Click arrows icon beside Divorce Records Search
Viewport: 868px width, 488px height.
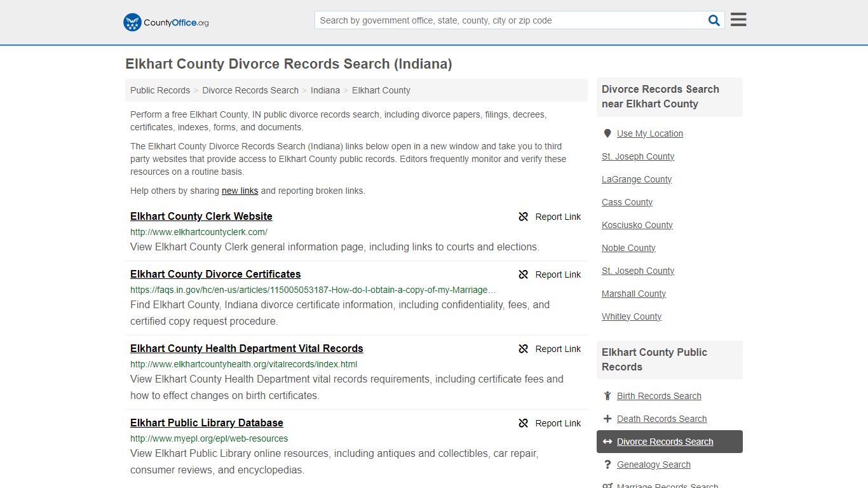607,442
